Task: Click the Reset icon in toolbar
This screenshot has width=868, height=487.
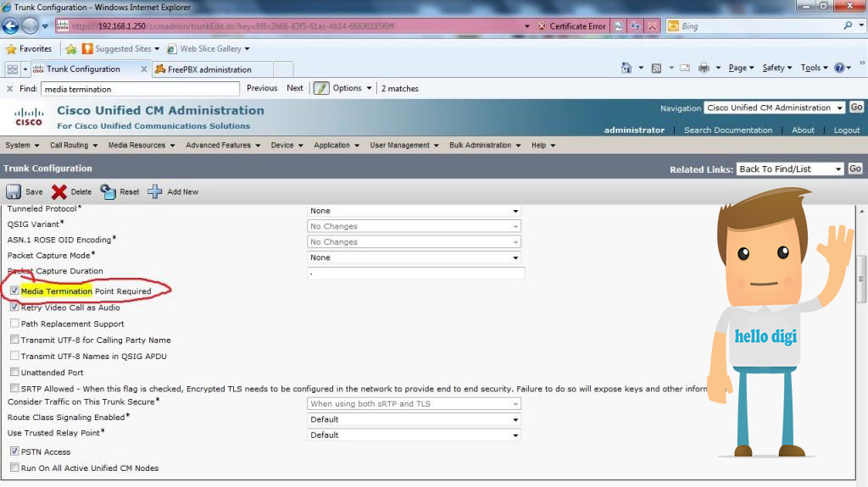Action: point(108,191)
